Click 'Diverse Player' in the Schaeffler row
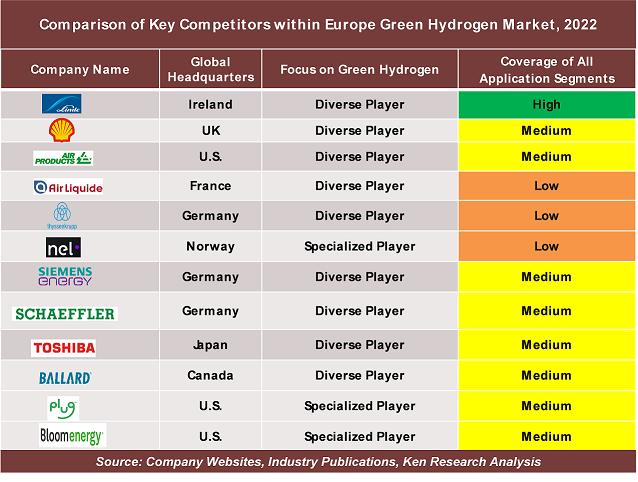This screenshot has width=638, height=482. 360,311
